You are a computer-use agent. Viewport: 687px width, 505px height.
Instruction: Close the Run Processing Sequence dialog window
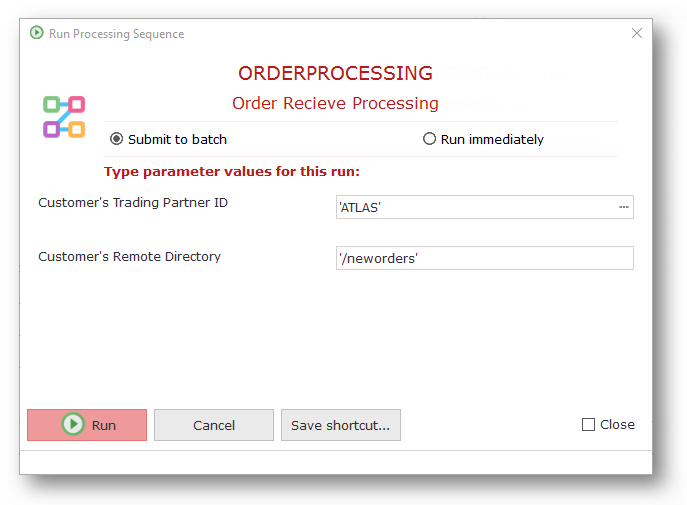coord(637,33)
